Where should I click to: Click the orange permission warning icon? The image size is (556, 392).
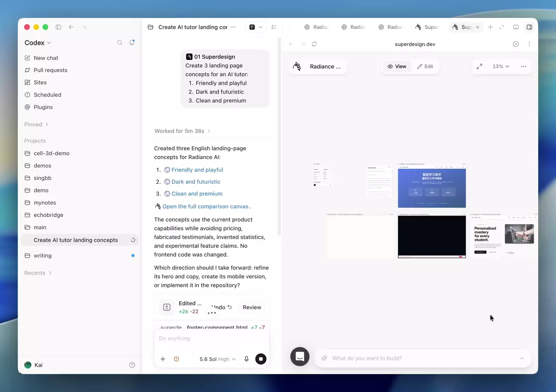coord(176,359)
